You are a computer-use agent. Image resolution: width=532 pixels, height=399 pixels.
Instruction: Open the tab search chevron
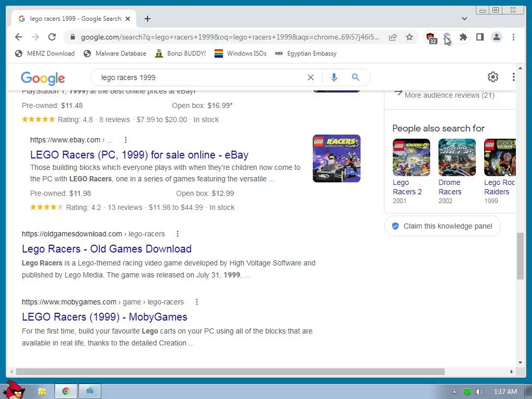(x=464, y=19)
